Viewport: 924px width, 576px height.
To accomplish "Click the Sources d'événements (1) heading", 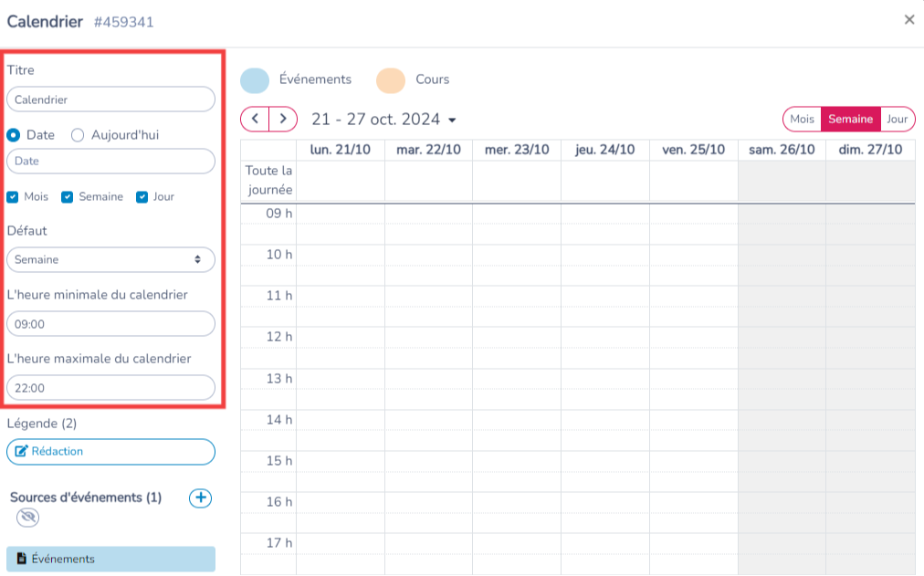I will coord(86,497).
